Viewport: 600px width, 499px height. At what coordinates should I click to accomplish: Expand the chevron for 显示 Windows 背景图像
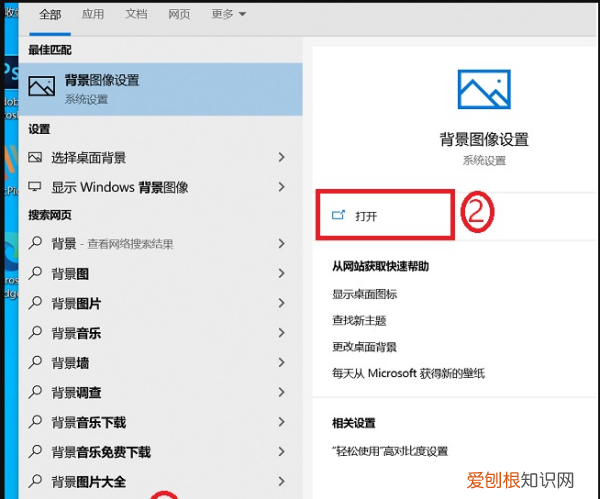point(282,187)
